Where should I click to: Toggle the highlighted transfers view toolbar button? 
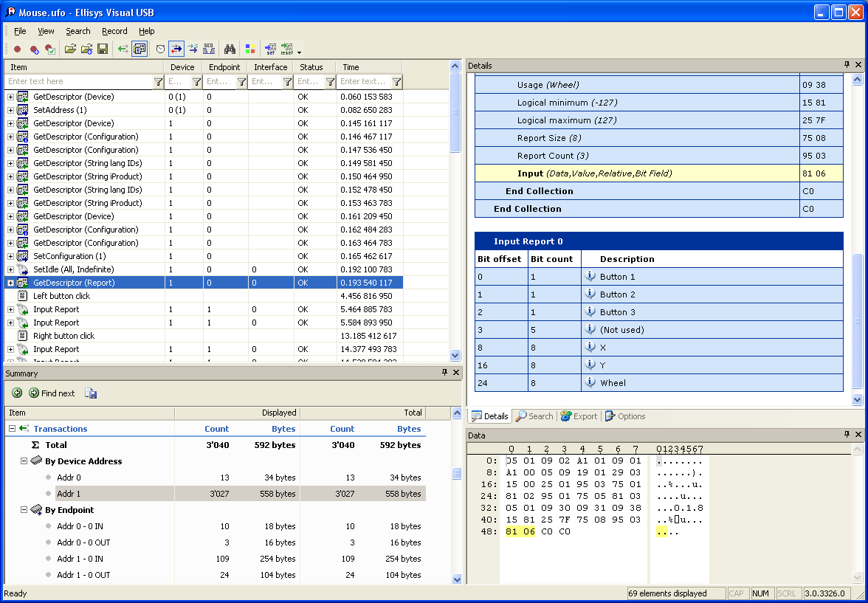click(x=139, y=49)
